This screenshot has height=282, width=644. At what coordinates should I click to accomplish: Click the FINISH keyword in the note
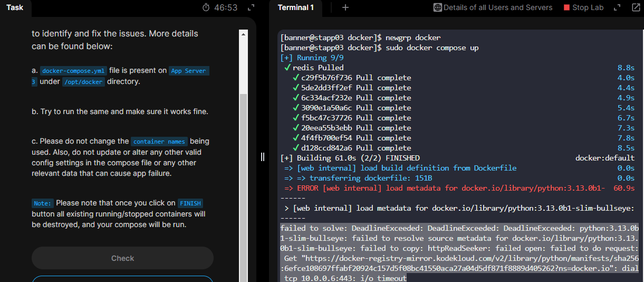pyautogui.click(x=190, y=203)
